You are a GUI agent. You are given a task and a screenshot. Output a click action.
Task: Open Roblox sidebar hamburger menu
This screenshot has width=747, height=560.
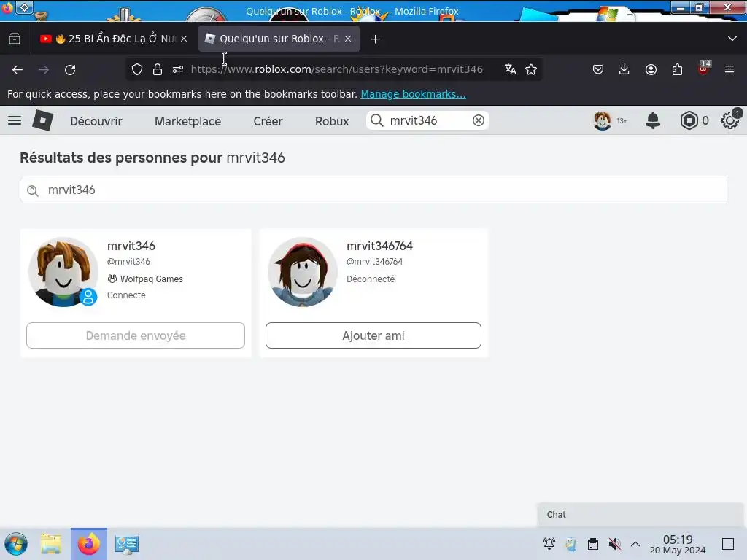pos(15,120)
